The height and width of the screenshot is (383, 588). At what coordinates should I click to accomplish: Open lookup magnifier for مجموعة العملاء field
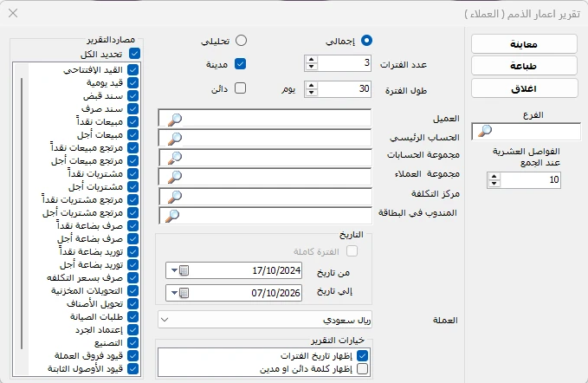[174, 177]
